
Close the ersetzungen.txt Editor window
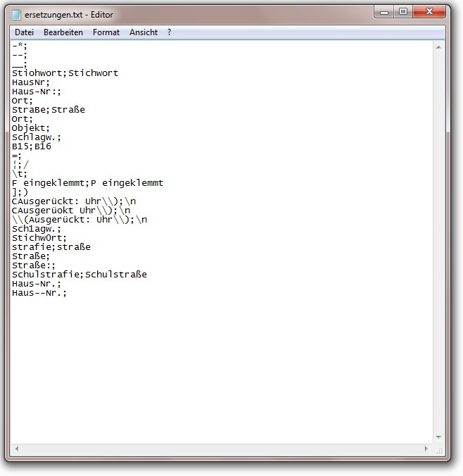click(430, 12)
